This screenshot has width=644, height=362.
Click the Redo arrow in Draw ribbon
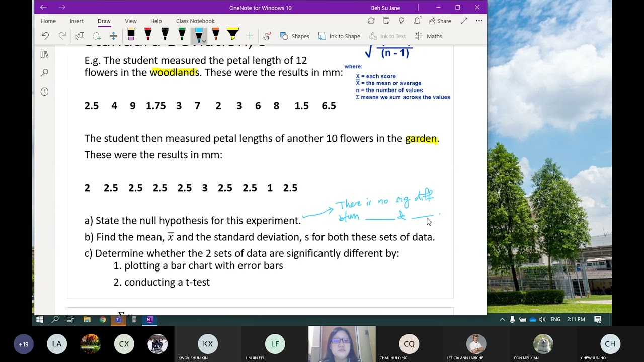62,36
